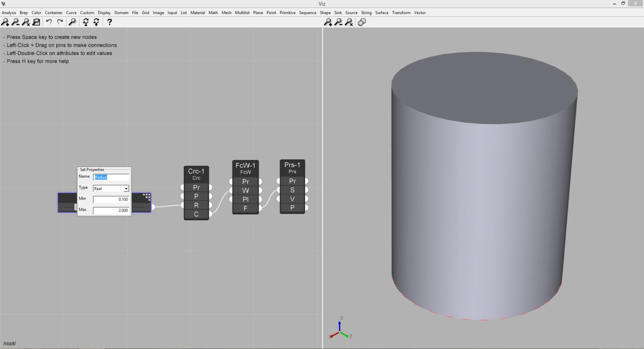Viewport: 644px width, 349px height.
Task: Click the zoom-to-fit framed icon on left toolbar
Action: [35, 22]
